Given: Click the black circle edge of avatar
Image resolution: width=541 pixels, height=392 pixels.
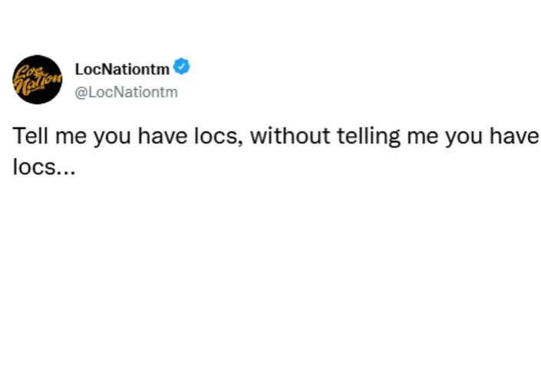Looking at the screenshot, I should click(38, 58).
